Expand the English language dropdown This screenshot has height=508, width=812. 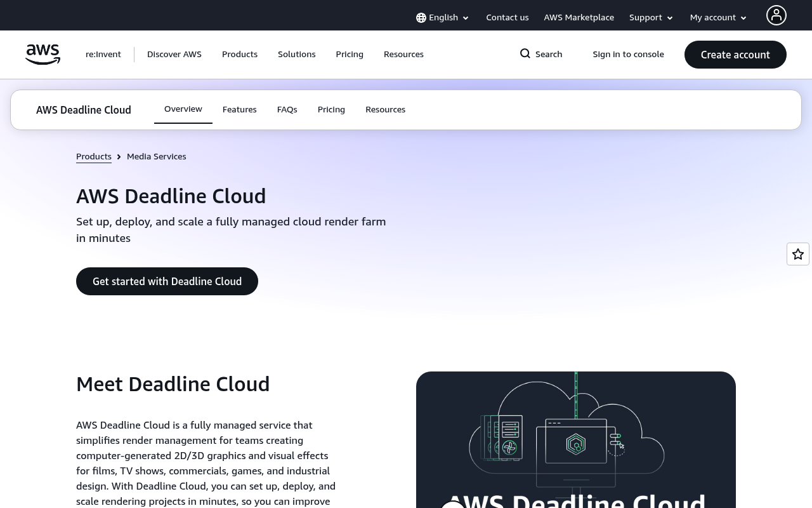tap(443, 18)
